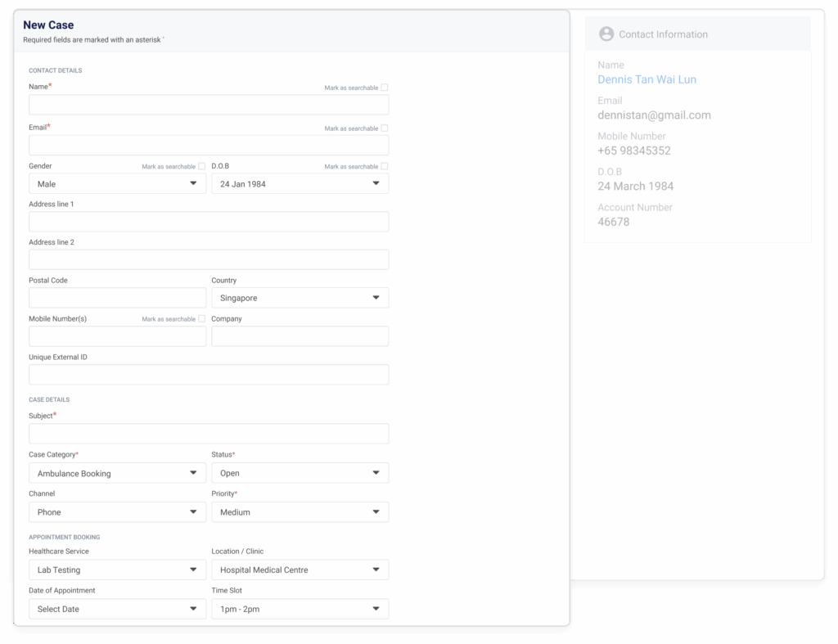Image resolution: width=838 pixels, height=644 pixels.
Task: Tick Mark as searchable for Email
Action: (x=385, y=128)
